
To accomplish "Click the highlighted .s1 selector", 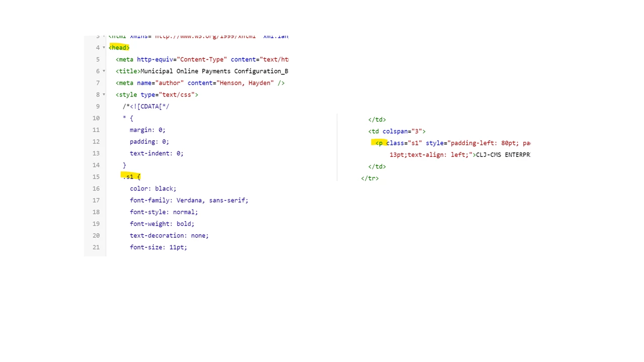I will click(131, 176).
